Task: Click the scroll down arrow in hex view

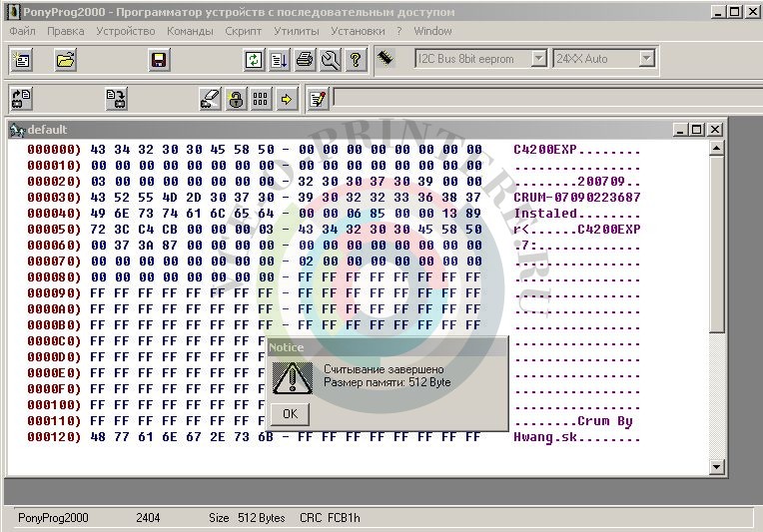Action: (x=716, y=467)
